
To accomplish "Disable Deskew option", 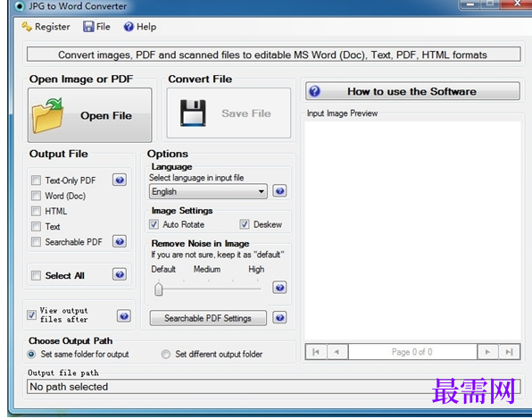I will click(245, 224).
